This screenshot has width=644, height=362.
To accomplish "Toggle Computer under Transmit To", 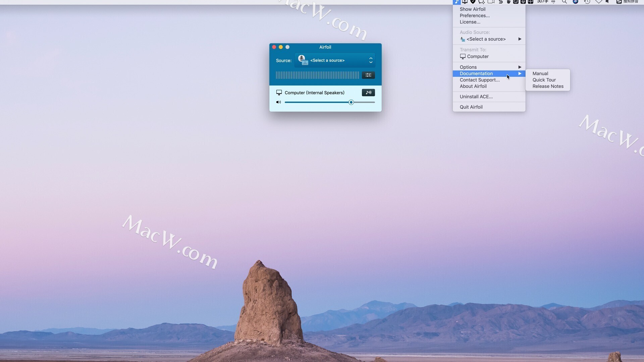I will [489, 56].
